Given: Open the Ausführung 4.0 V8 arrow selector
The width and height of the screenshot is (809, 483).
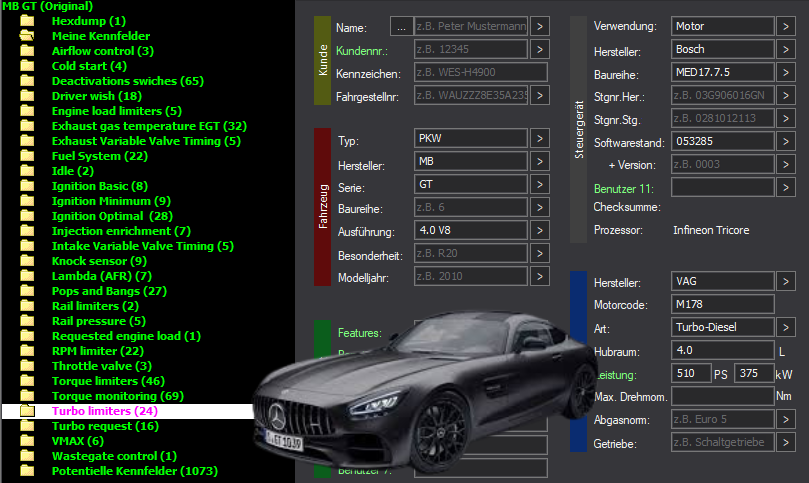Looking at the screenshot, I should click(x=540, y=230).
